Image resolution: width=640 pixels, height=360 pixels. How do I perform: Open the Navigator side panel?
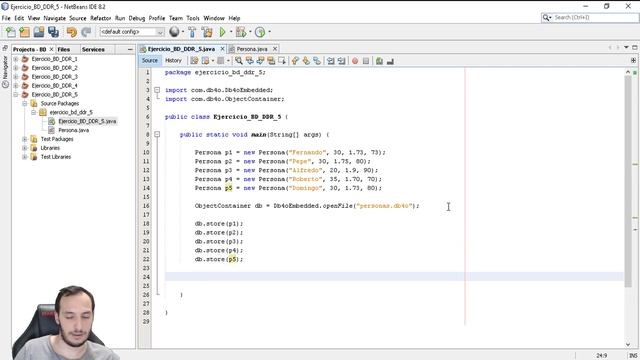point(5,72)
